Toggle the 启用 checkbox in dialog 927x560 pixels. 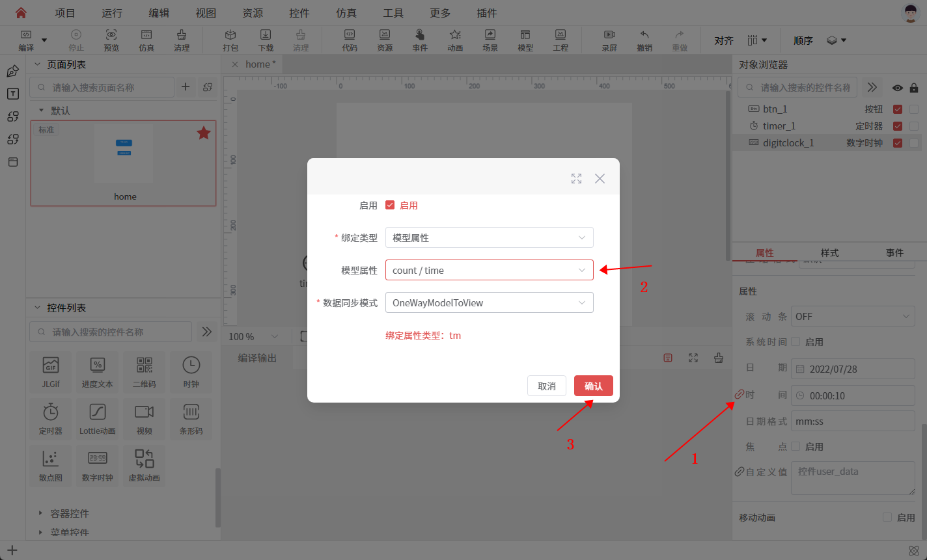click(390, 205)
